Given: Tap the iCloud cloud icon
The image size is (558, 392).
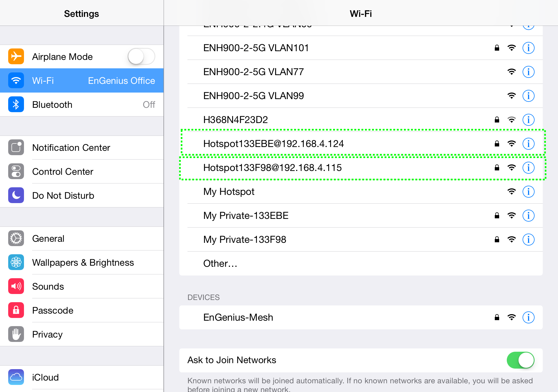Looking at the screenshot, I should click(x=16, y=377).
